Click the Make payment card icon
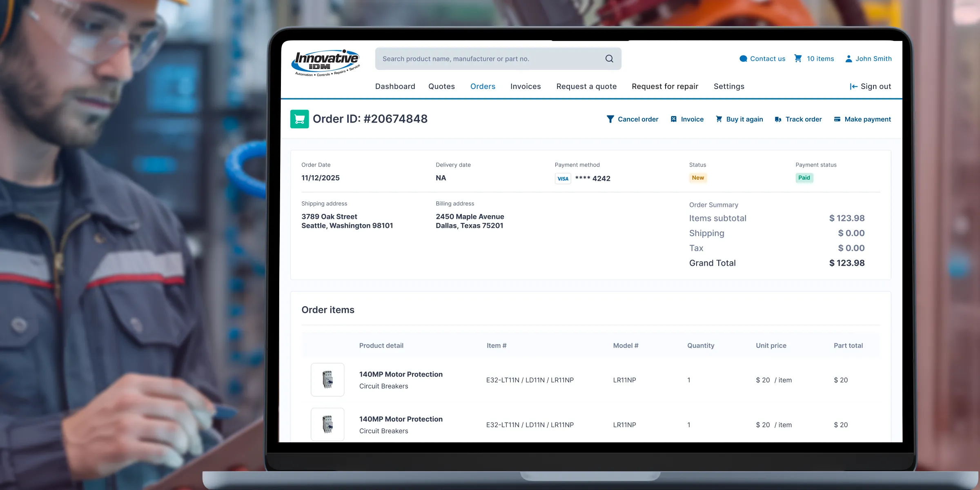 point(837,119)
